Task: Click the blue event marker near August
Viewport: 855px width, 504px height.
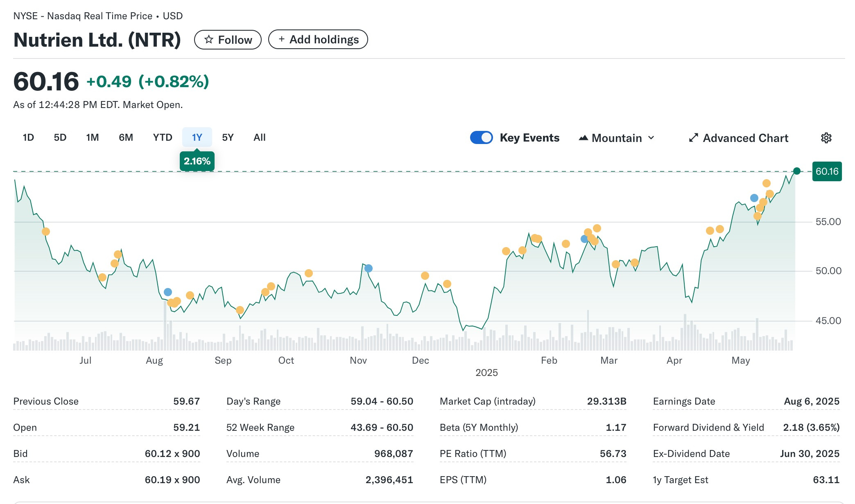Action: point(168,292)
